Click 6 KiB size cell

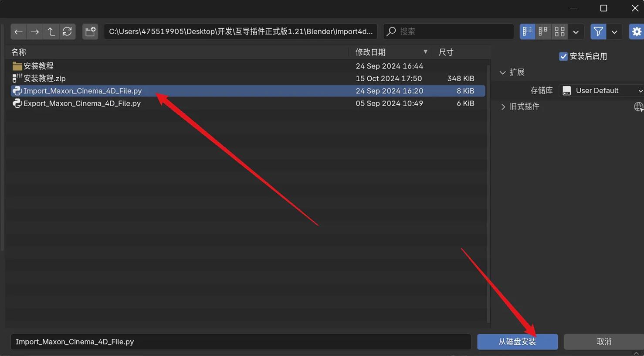pos(465,103)
